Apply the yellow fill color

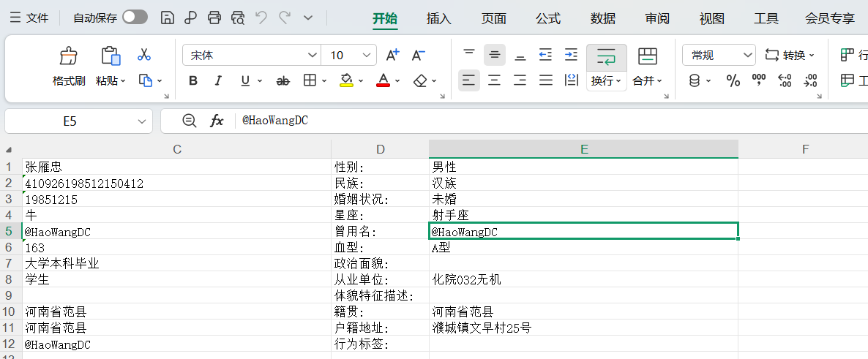(346, 80)
